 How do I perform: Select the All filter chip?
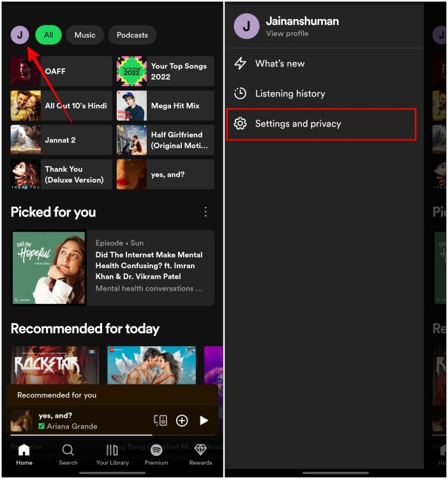click(x=49, y=35)
